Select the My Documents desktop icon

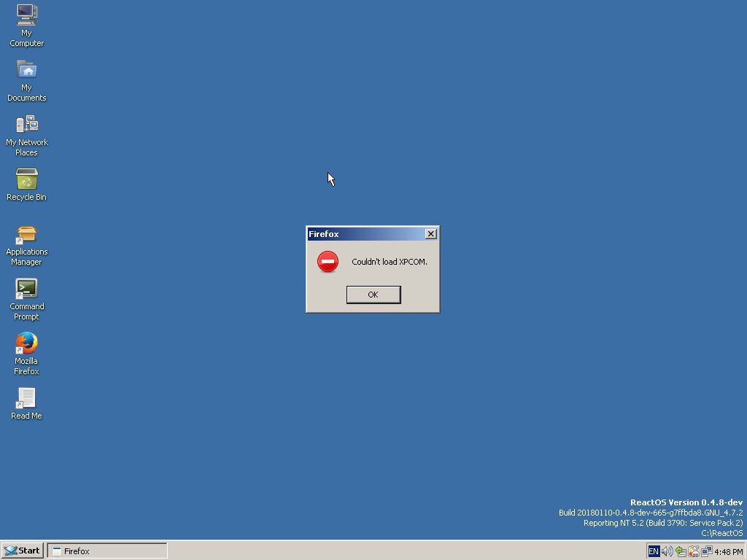[x=27, y=80]
